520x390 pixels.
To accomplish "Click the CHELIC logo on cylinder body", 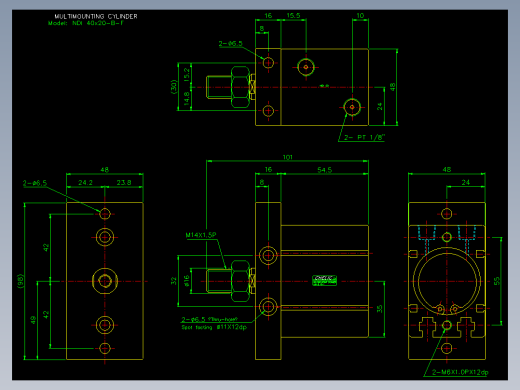I will (325, 280).
